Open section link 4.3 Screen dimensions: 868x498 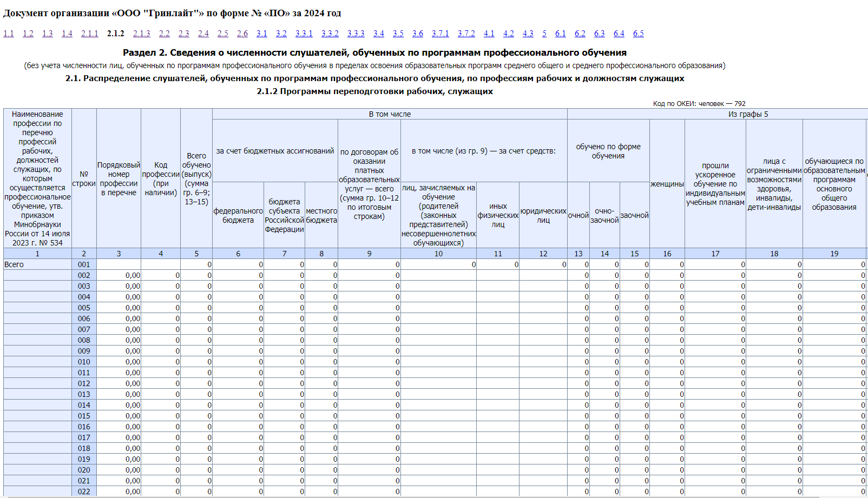pos(528,34)
